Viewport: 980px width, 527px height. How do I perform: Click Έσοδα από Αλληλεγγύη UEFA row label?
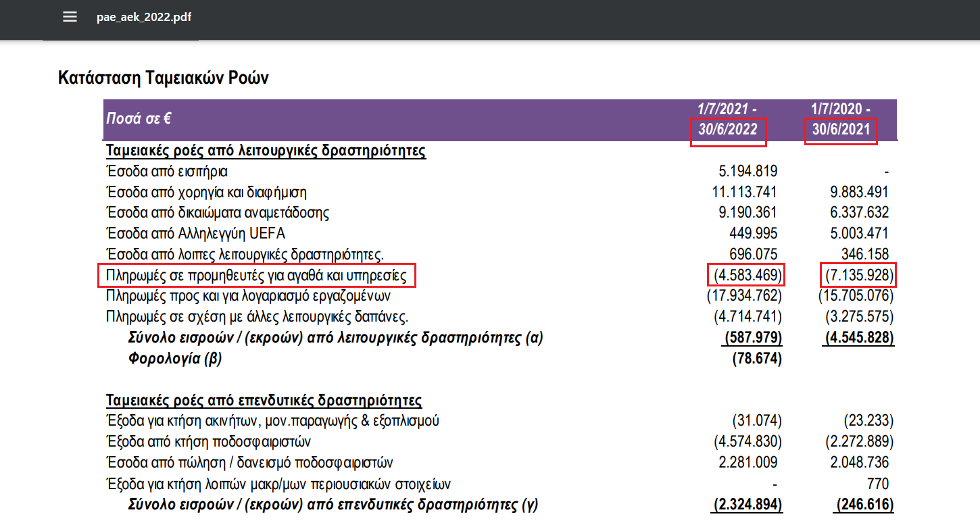coord(195,234)
